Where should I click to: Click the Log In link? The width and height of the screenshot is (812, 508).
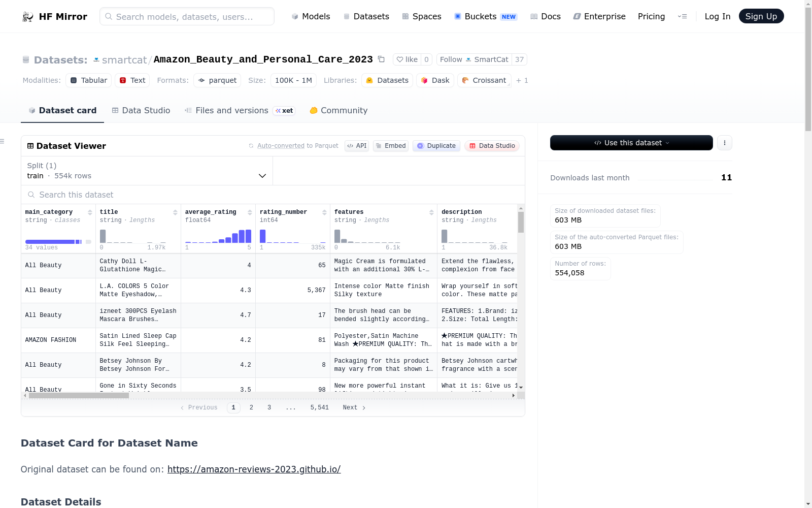(718, 17)
